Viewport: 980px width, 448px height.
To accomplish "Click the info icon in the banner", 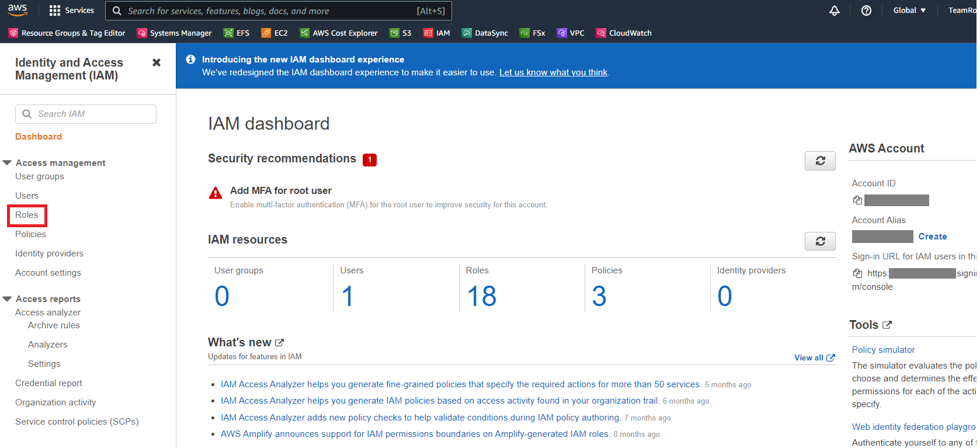I will click(190, 59).
